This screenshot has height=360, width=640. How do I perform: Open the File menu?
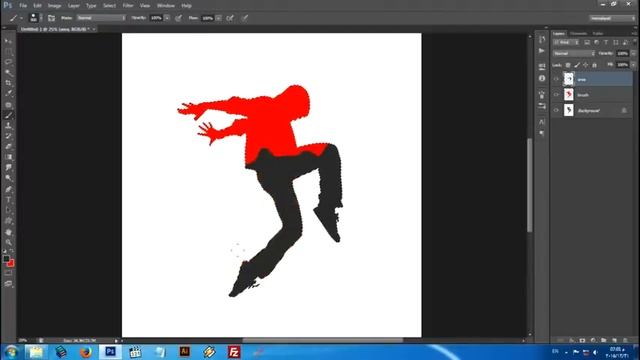tap(23, 6)
